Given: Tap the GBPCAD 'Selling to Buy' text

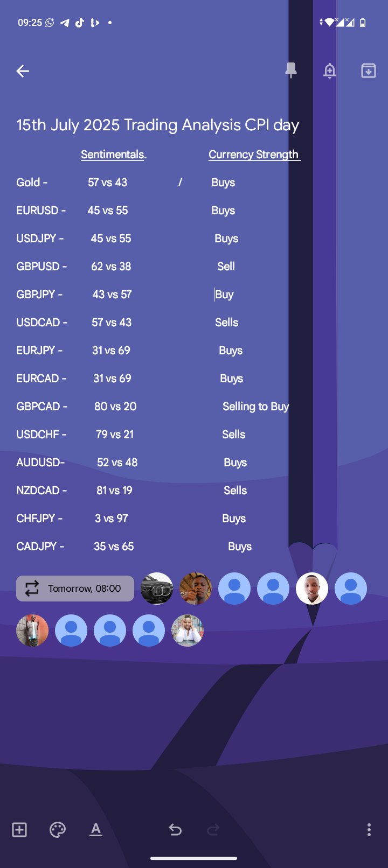Looking at the screenshot, I should point(256,407).
